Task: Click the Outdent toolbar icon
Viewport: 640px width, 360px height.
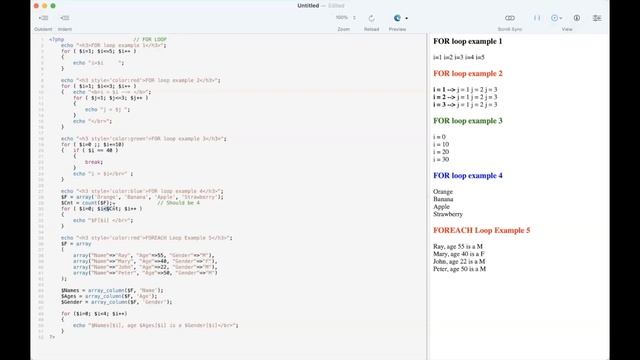Action: [x=43, y=18]
